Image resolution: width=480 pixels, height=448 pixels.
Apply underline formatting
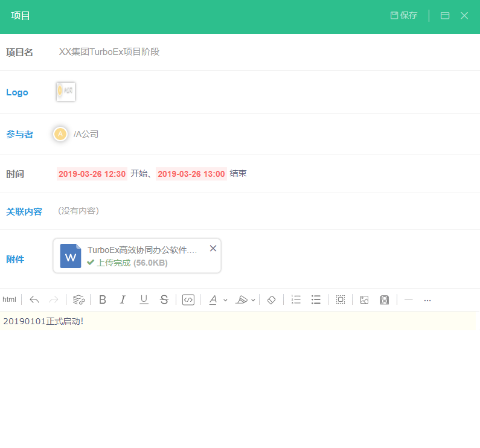pos(144,299)
